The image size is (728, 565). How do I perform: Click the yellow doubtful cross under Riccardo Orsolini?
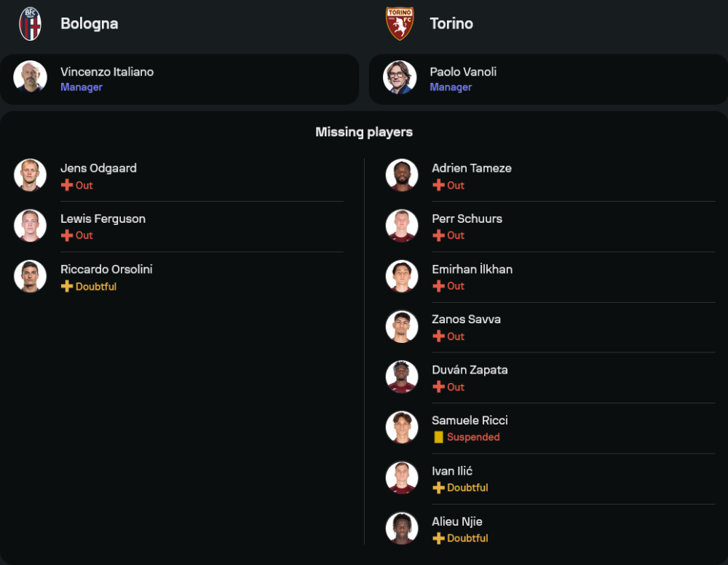[66, 286]
